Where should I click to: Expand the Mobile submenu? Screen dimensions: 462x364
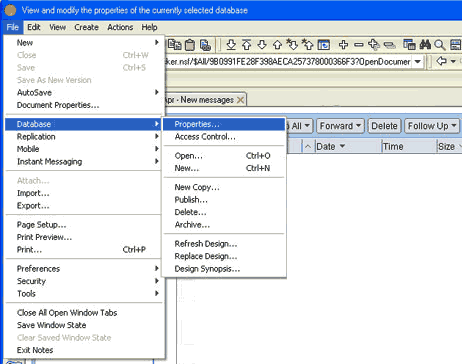click(157, 149)
